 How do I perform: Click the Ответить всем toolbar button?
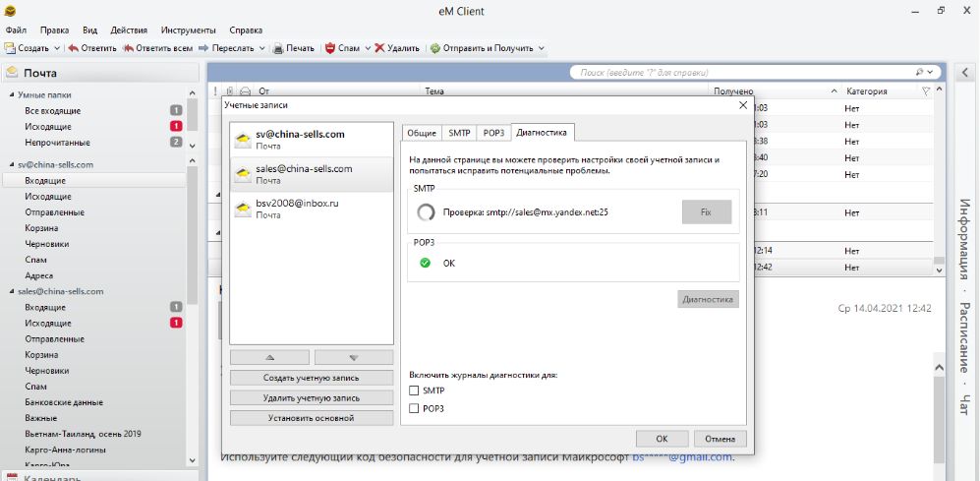coord(157,48)
